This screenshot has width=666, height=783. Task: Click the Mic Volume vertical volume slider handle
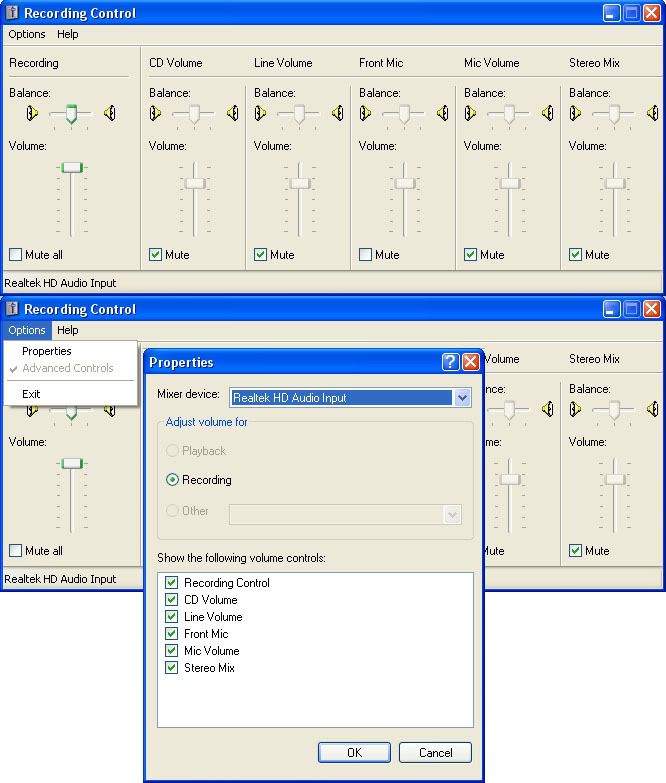(510, 183)
